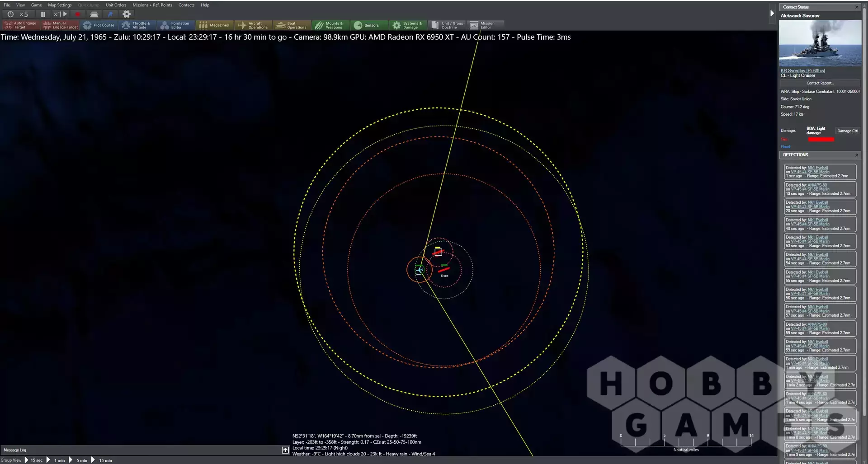Click the gear settings icon in the toolbar
Screen dimensions: 868x464
(127, 14)
